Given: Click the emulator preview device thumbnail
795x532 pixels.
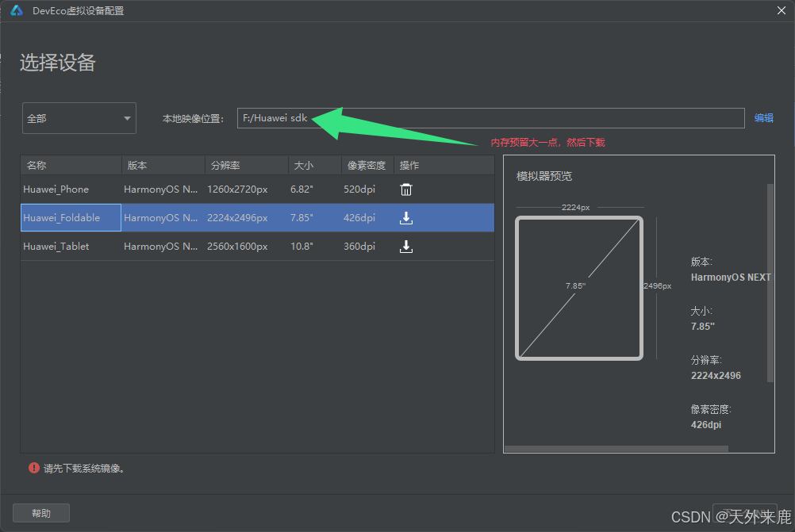Looking at the screenshot, I should pyautogui.click(x=579, y=289).
